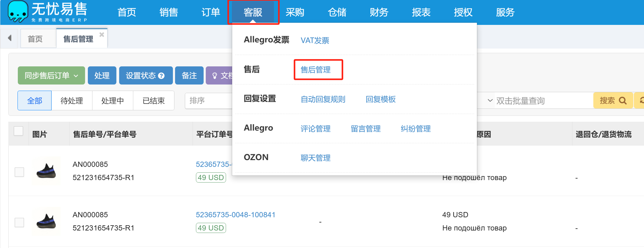Viewport: 644px width, 248px height.
Task: Click the lightbulb icon on the purple button
Action: pyautogui.click(x=215, y=76)
